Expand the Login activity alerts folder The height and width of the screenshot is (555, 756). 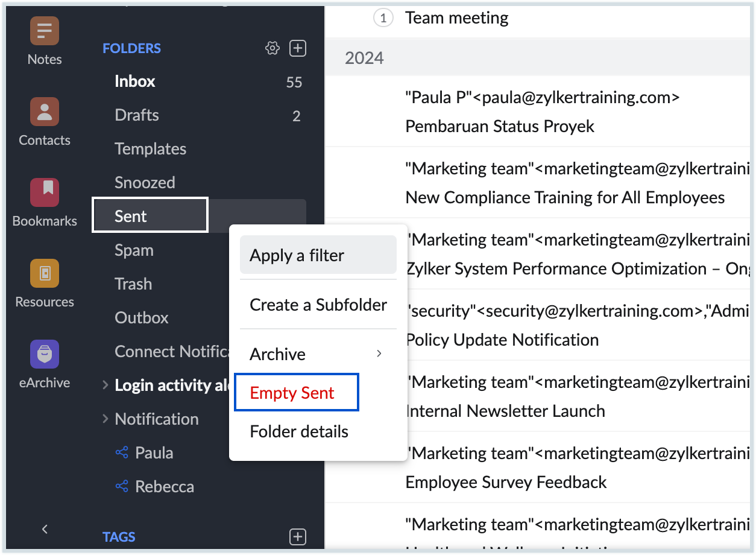pos(106,385)
